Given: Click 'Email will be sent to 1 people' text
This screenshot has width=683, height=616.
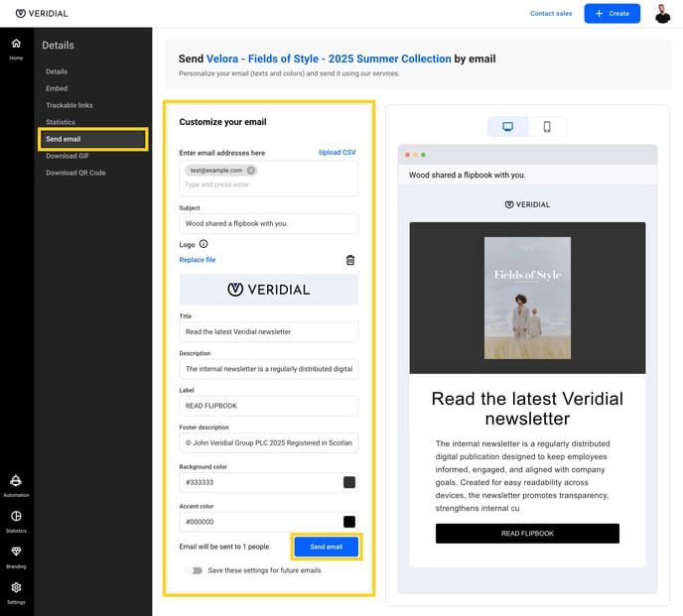Looking at the screenshot, I should 224,547.
